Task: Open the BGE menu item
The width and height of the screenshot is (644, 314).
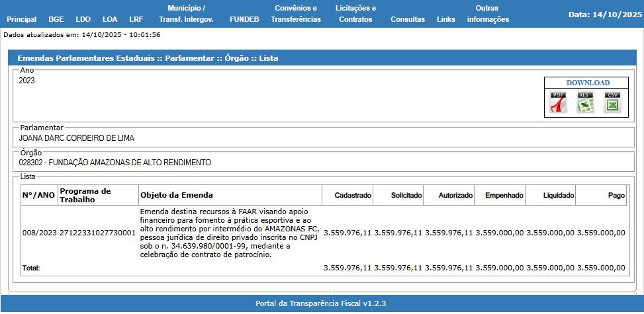Action: point(56,19)
